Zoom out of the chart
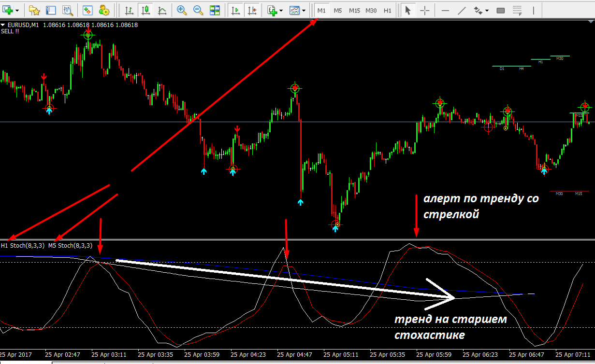 click(x=198, y=10)
